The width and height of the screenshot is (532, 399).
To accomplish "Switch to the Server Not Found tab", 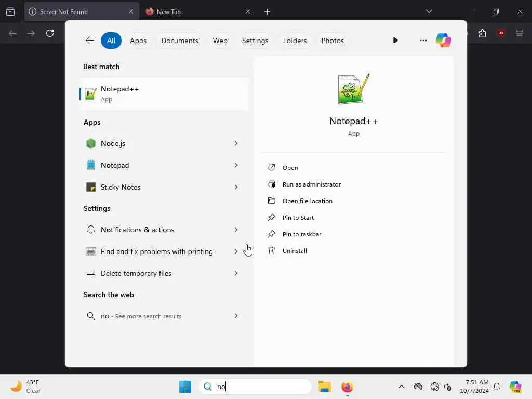I will 82,11.
